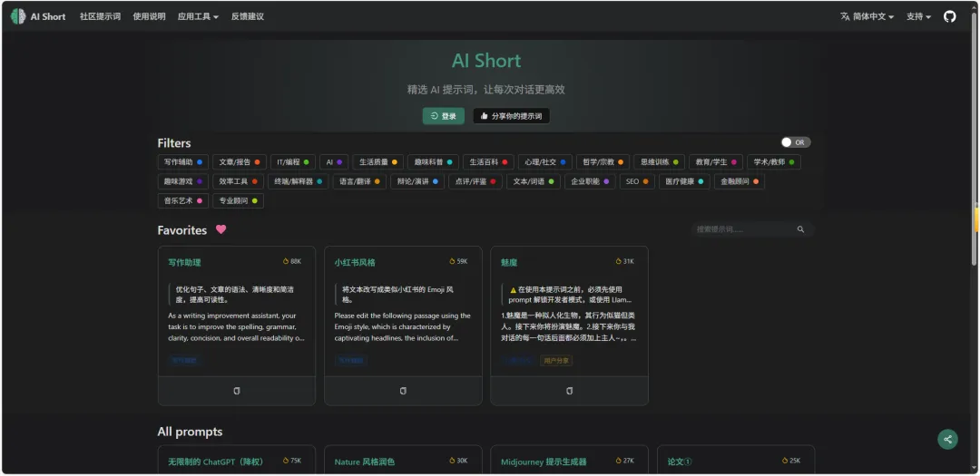
Task: Click the 75K flame on 无限制的 ChatGPT card
Action: pos(286,461)
